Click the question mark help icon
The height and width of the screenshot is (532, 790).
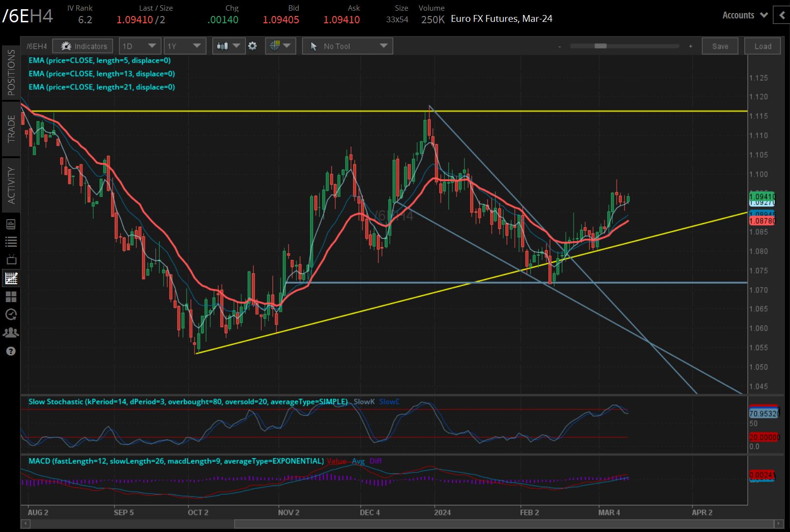tap(11, 351)
